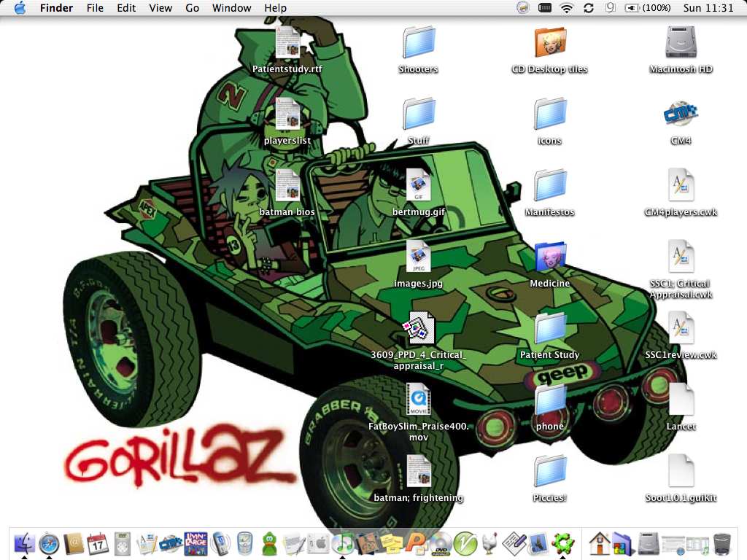The width and height of the screenshot is (747, 560).
Task: Click the AirPort Wi-Fi status icon
Action: click(x=566, y=7)
